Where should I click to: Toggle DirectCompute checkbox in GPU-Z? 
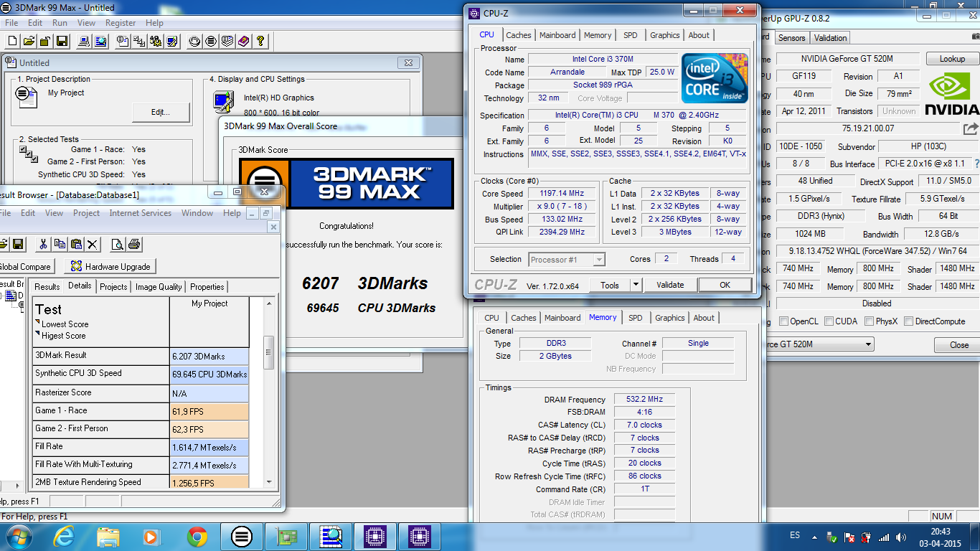pyautogui.click(x=909, y=321)
